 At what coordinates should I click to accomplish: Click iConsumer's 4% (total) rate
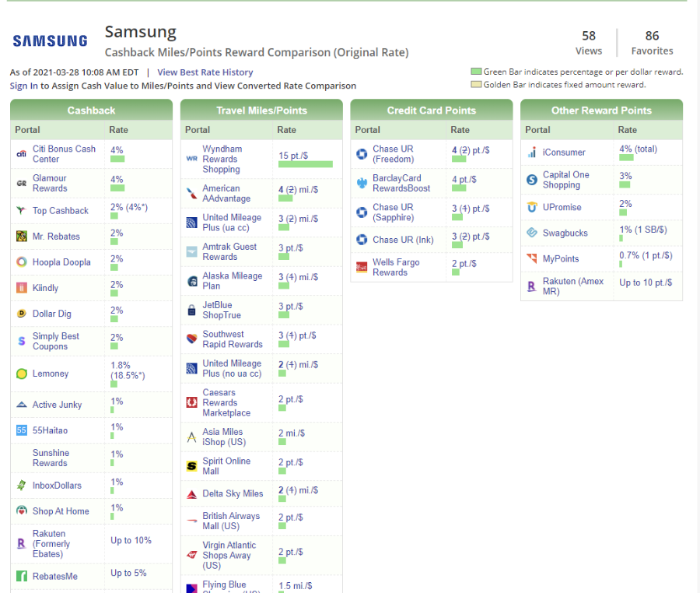point(638,149)
